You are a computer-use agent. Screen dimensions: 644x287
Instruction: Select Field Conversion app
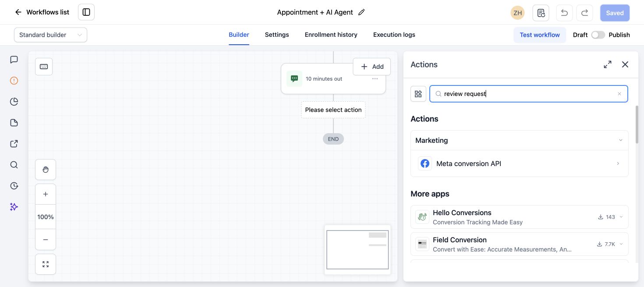click(520, 244)
